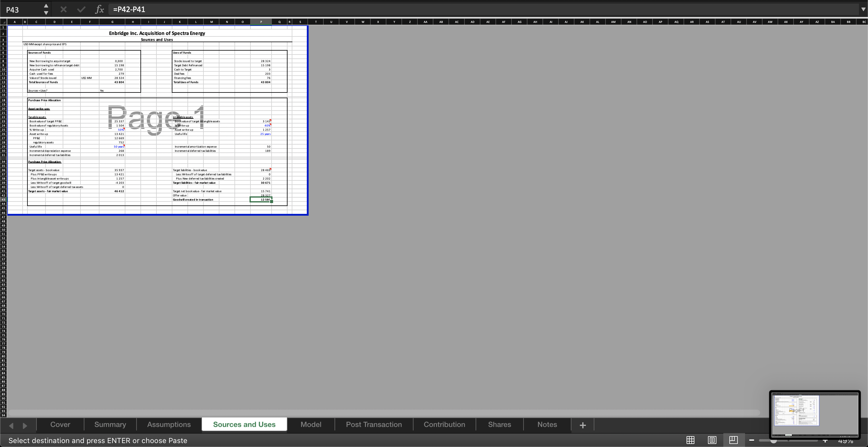Select 'Goodwill created in transaction' label
868x447 pixels.
(193, 199)
